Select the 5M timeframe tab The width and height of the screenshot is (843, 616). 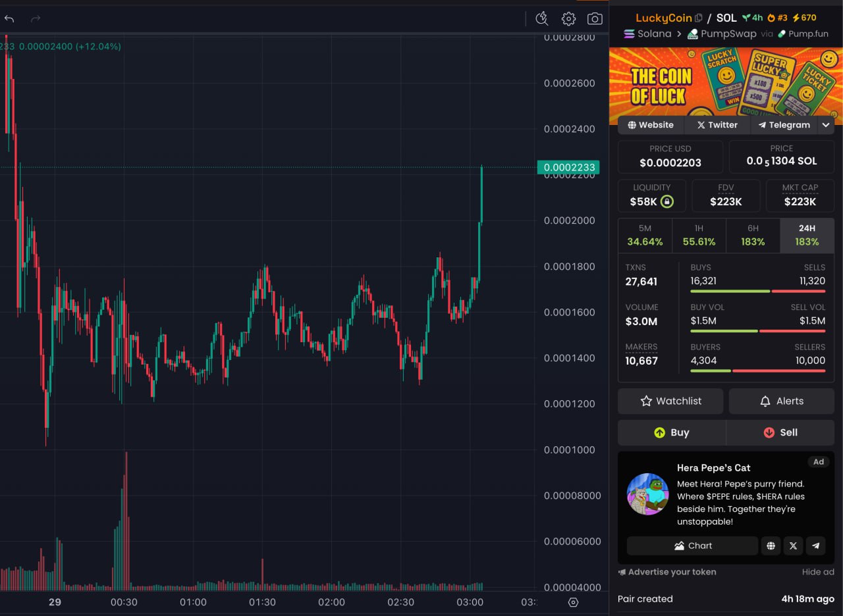pyautogui.click(x=645, y=236)
